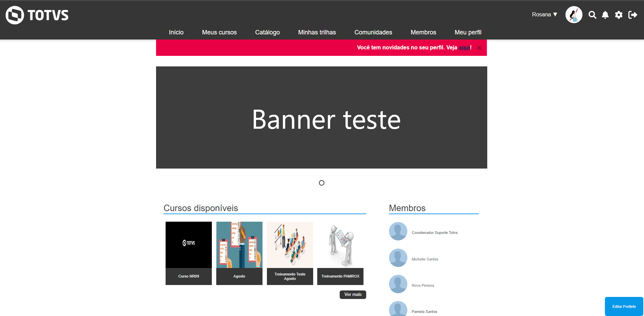Follow the 'aqui' link in notification bar
Viewport: 644px width, 316px height.
(464, 48)
